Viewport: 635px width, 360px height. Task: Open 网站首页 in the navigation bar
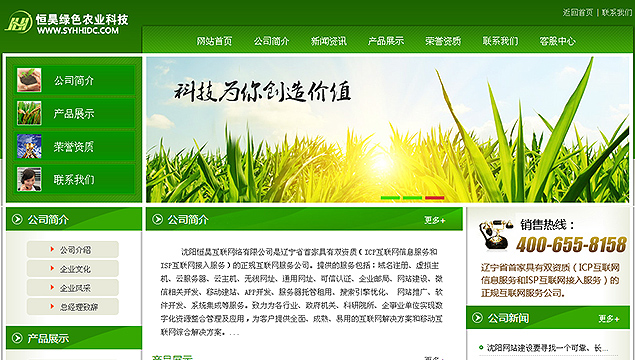tap(214, 41)
